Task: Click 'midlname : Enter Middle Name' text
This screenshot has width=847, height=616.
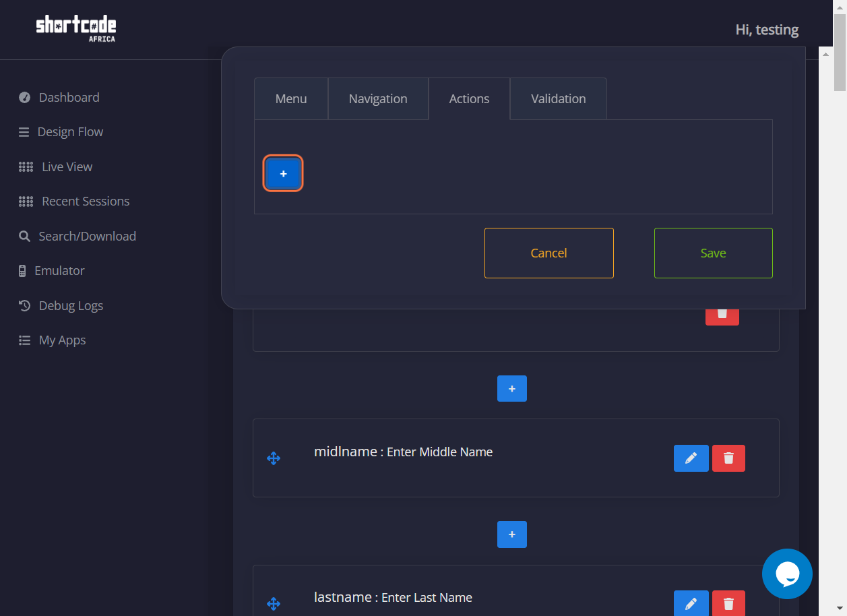Action: (403, 452)
